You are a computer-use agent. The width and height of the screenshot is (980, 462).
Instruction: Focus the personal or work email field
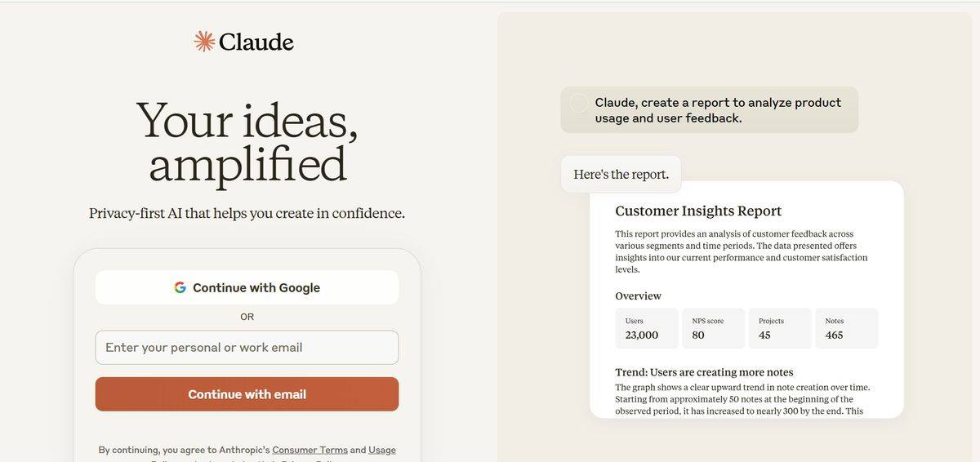(247, 348)
